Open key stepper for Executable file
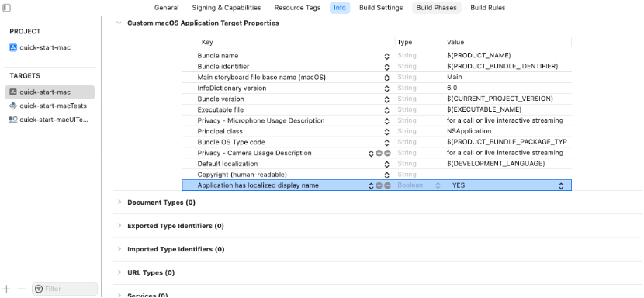 [386, 109]
